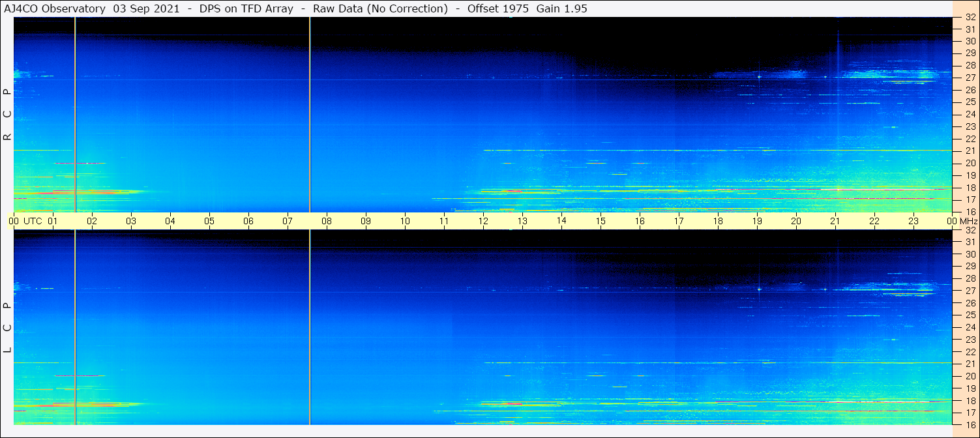
Task: Click hour 15 on the UTC axis
Action: pos(601,221)
